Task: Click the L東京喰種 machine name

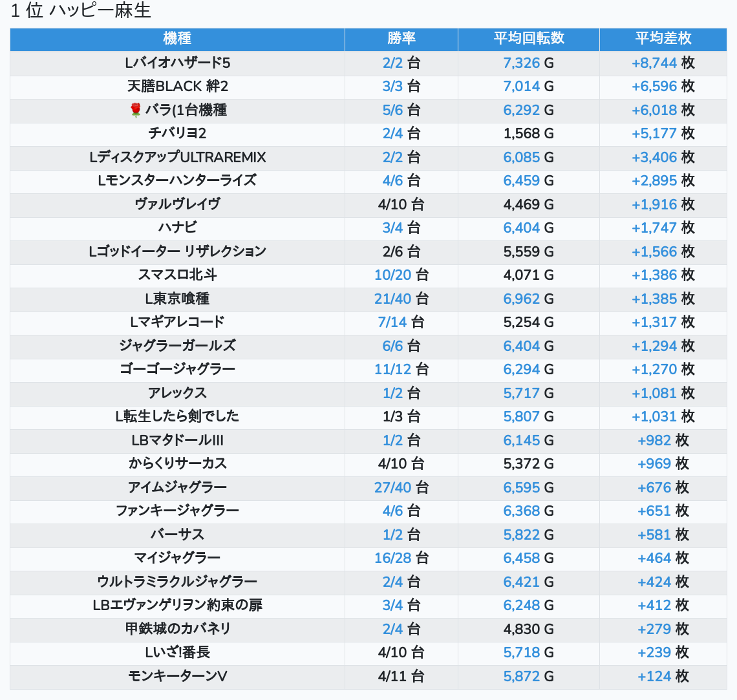Action: tap(177, 299)
